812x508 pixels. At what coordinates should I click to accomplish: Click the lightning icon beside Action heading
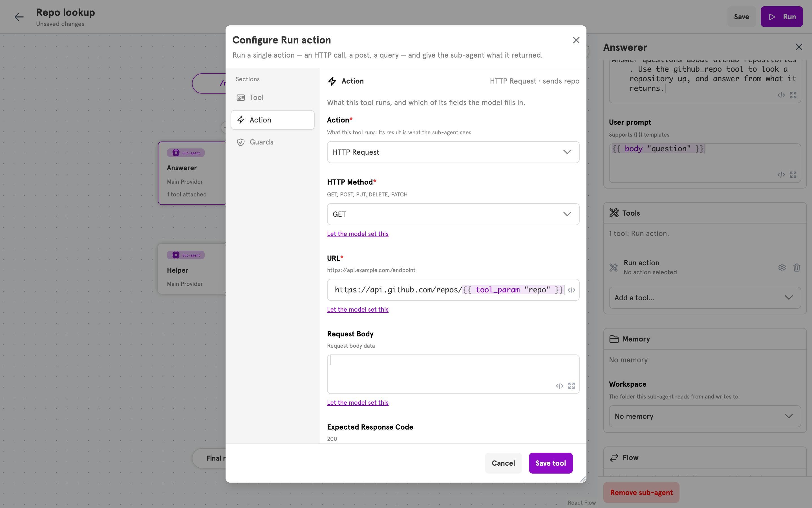pos(332,81)
